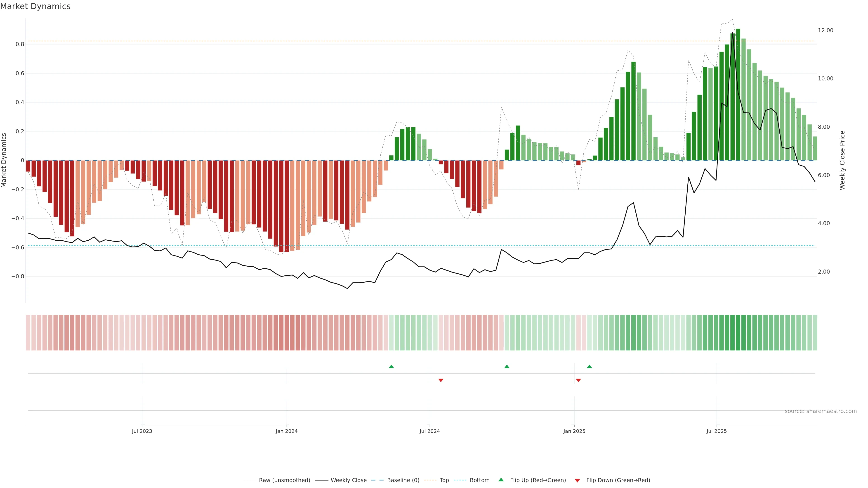Click the red flip-down marker after Jul 2024
Screen dimensions: 868x488
click(441, 380)
